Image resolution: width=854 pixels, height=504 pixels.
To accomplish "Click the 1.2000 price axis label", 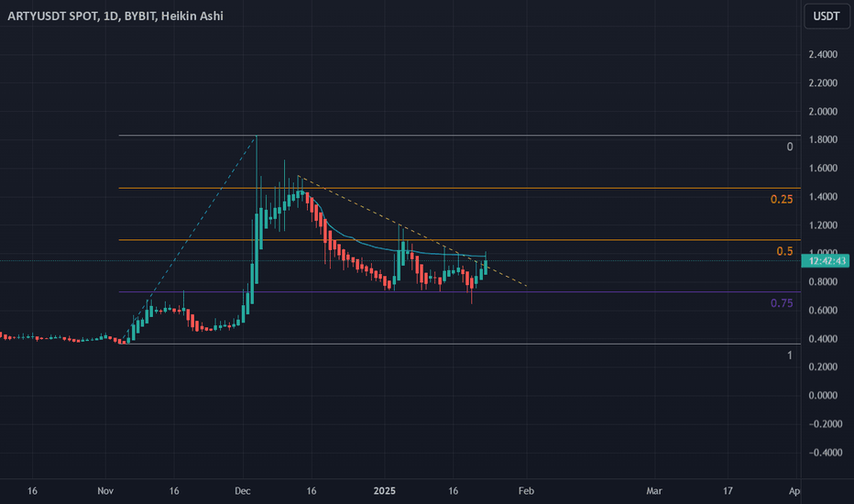I will [823, 225].
